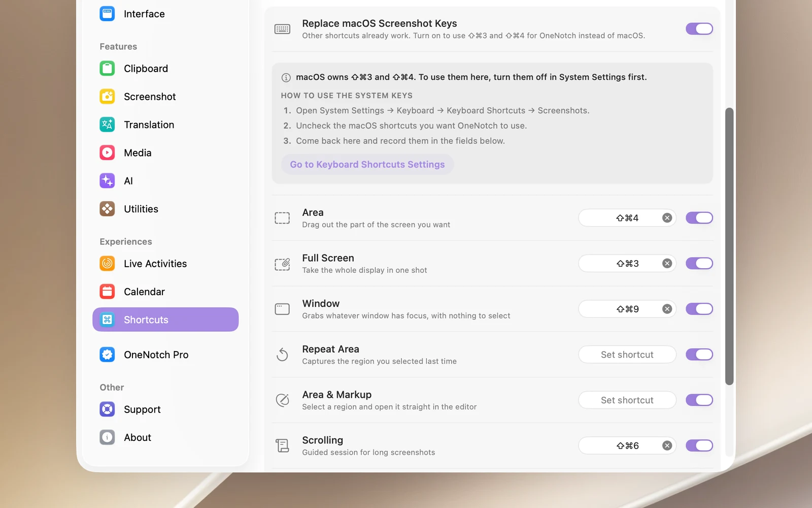Open the Live Activities label
The image size is (812, 508).
coord(155,264)
